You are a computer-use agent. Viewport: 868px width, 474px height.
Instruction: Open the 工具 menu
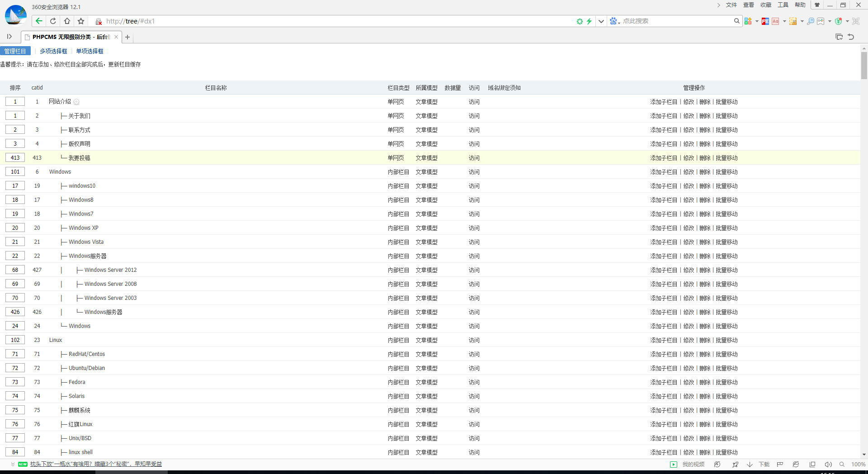coord(783,5)
